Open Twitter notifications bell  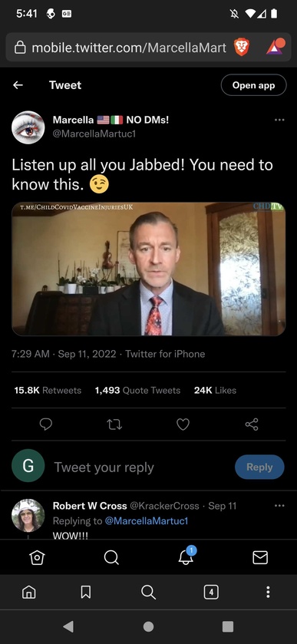coord(186,556)
